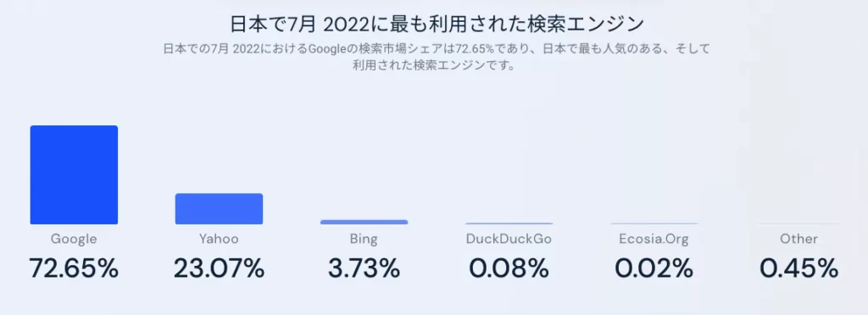Screen dimensions: 868x315
Task: Click the Other category bar line
Action: coord(798,224)
